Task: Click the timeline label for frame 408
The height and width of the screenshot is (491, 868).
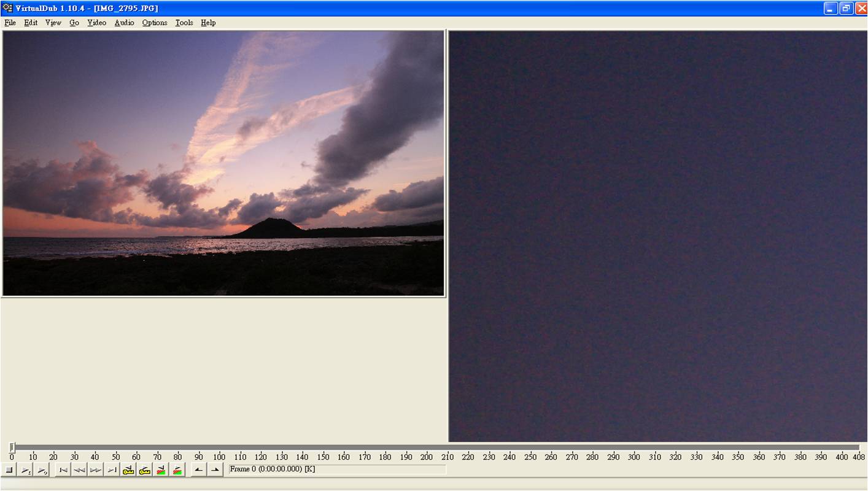Action: point(859,457)
